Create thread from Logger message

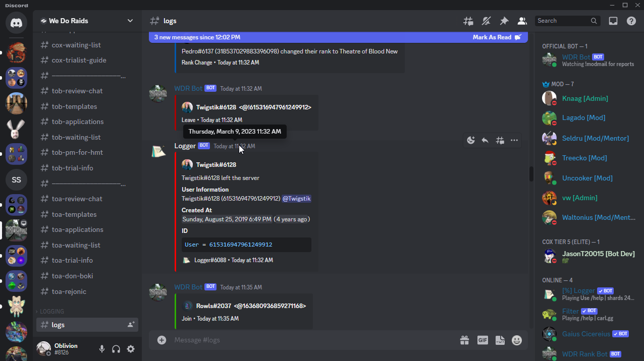[x=500, y=140]
